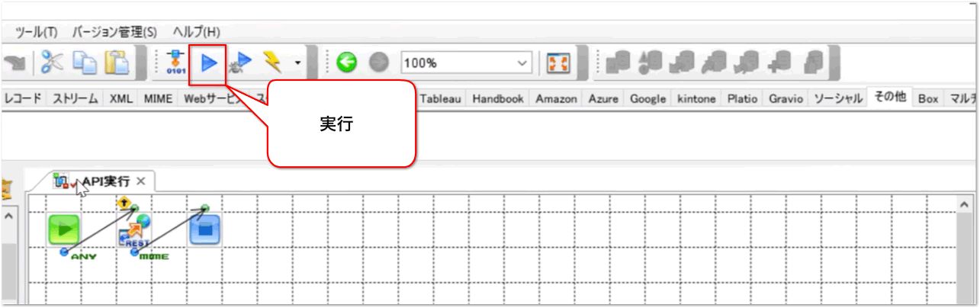Select the REST component on canvas
This screenshot has height=308, width=980.
click(x=134, y=230)
